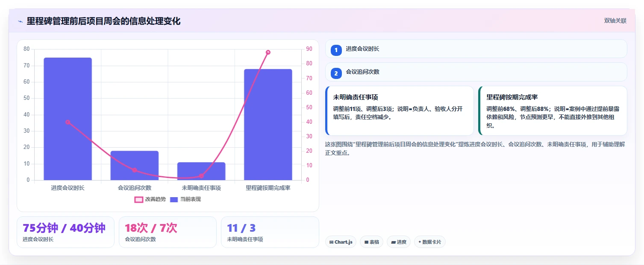Click the Chart.js tag icon

click(331, 242)
